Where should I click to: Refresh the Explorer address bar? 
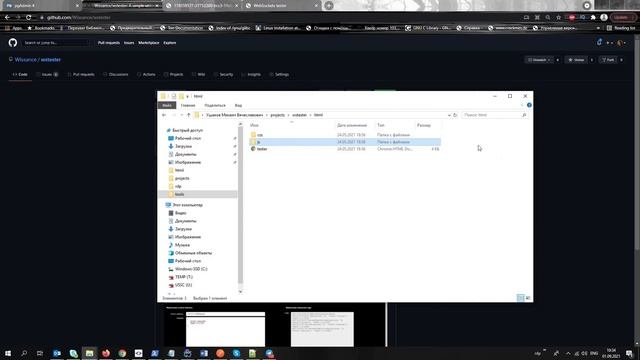(455, 115)
